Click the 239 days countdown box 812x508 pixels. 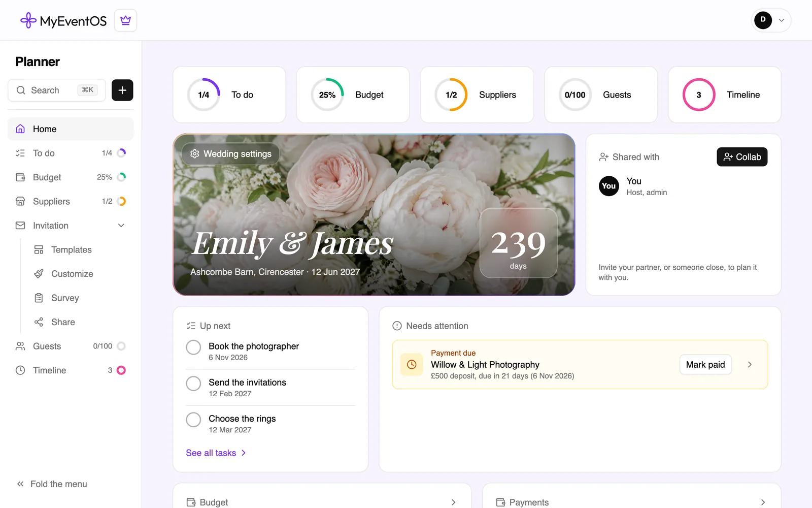[518, 243]
